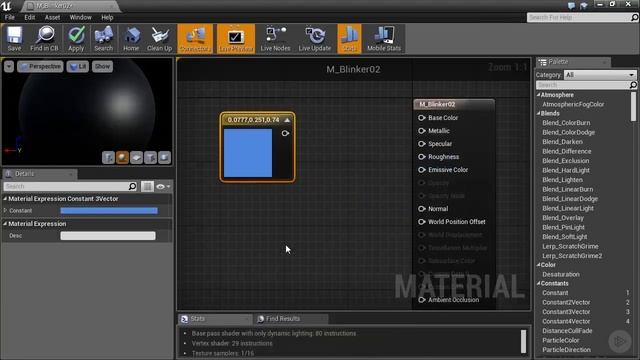Click the Desc text field
Viewport: 640px width, 360px height.
(x=108, y=236)
